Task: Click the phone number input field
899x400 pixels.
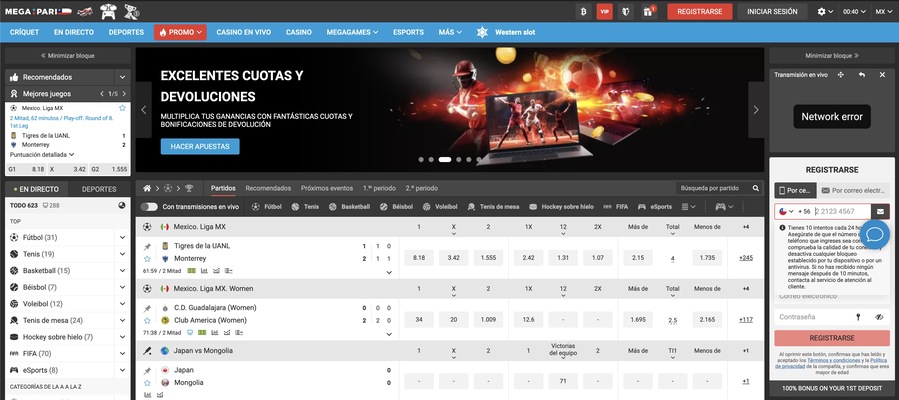Action: [x=842, y=211]
